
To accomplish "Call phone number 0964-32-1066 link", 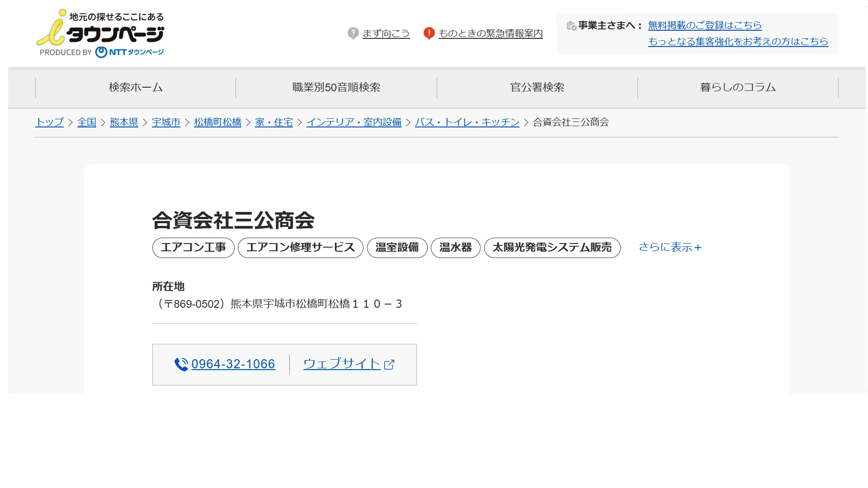I will (x=233, y=364).
